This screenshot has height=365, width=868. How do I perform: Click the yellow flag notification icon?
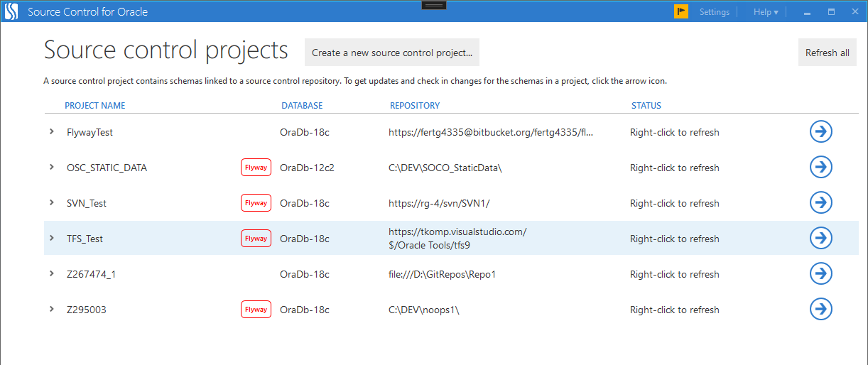[680, 12]
